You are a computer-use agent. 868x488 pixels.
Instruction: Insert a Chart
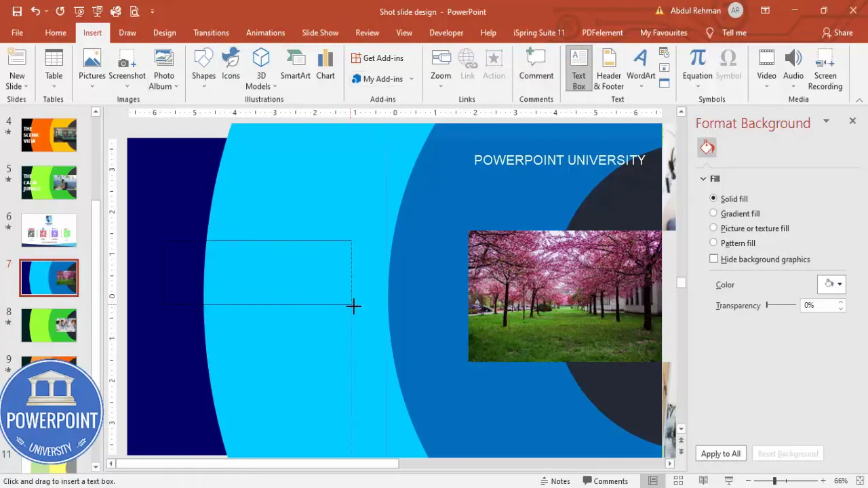pyautogui.click(x=325, y=64)
